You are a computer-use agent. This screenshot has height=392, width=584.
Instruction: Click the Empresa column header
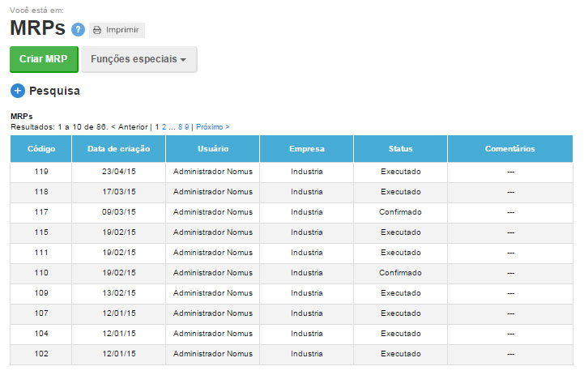(306, 149)
